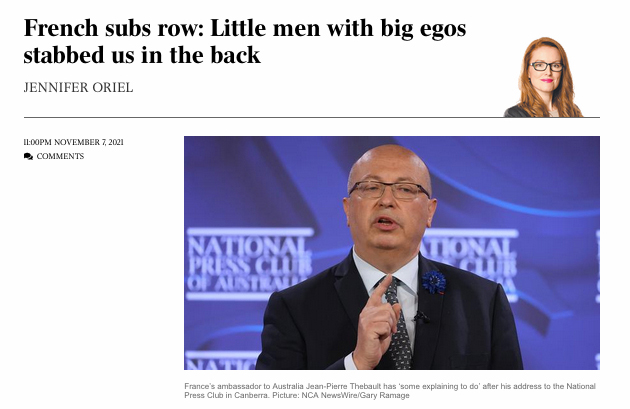Click the author's black-framed glasses
The height and width of the screenshot is (409, 630).
tap(547, 66)
